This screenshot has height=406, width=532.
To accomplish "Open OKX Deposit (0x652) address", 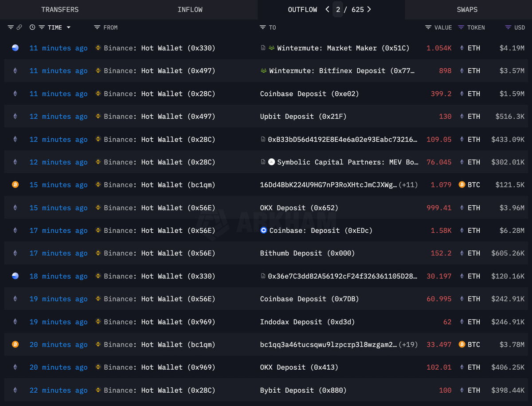I will pyautogui.click(x=299, y=208).
